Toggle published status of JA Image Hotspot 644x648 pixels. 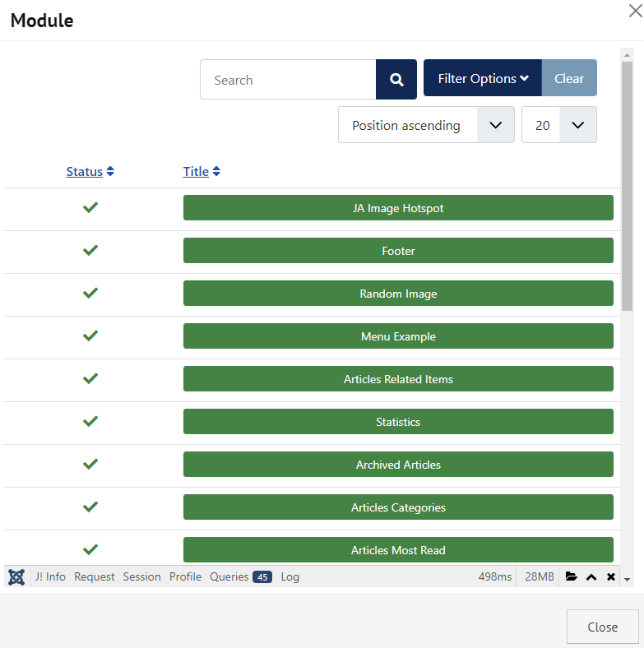tap(90, 208)
